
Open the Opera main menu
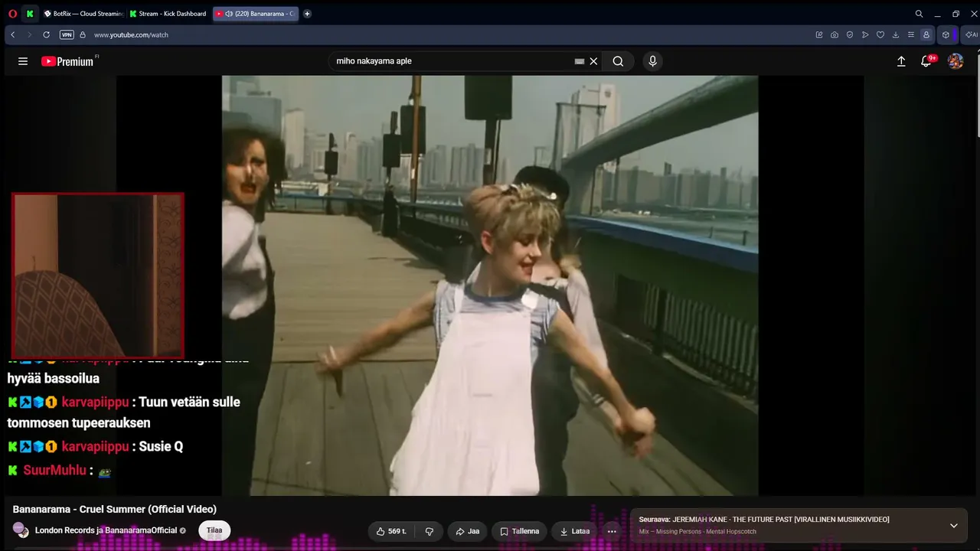click(x=12, y=14)
